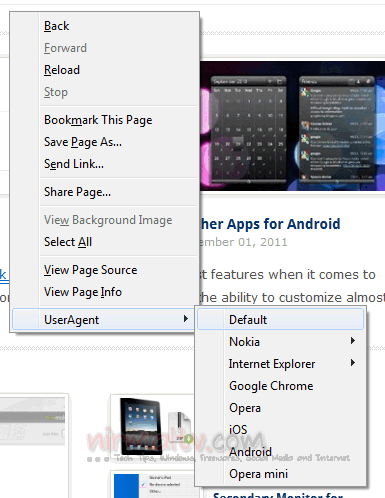The width and height of the screenshot is (385, 498).
Task: Open Share Page... option
Action: (105, 192)
